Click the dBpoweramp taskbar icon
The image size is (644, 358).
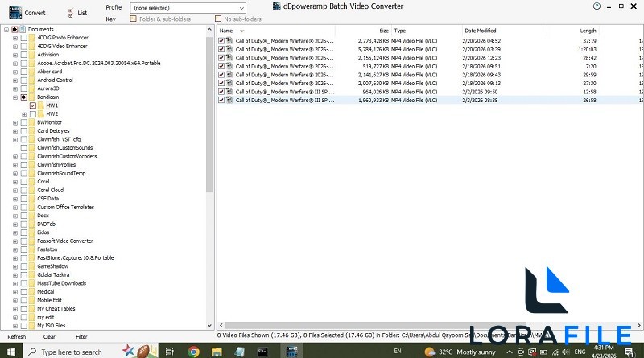point(291,352)
